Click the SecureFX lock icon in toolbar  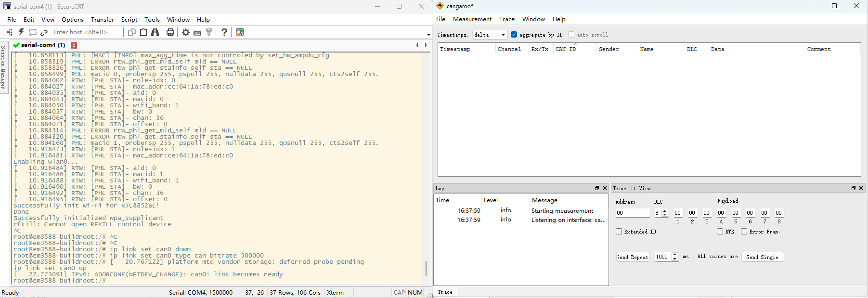point(240,32)
